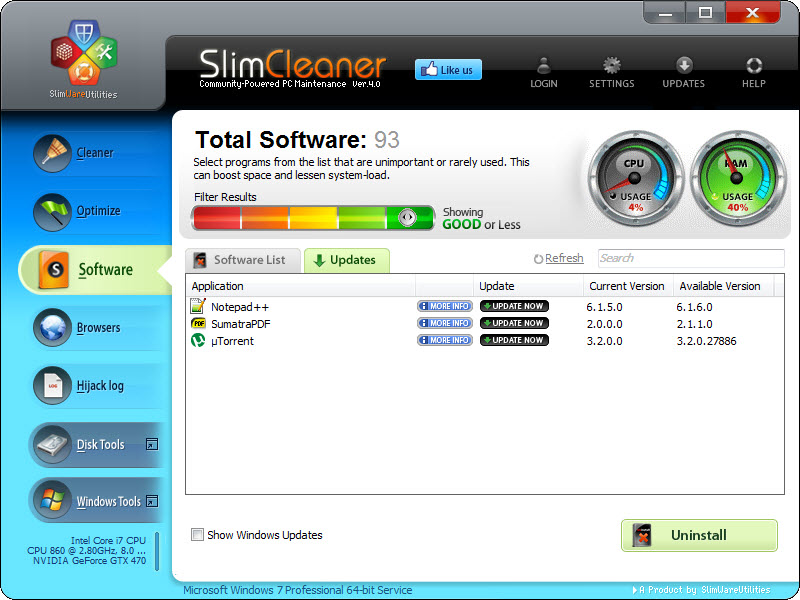The height and width of the screenshot is (600, 800).
Task: Open the Help lifebuoy icon
Action: click(x=754, y=66)
